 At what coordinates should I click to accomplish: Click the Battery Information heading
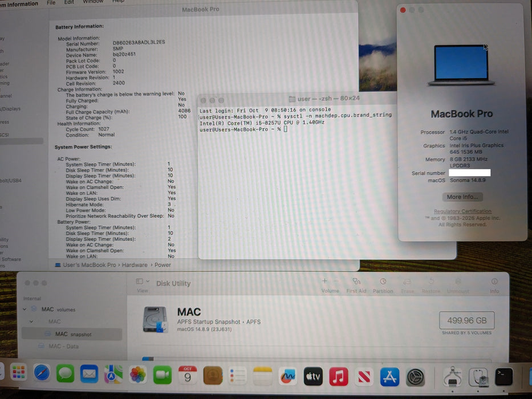[79, 26]
